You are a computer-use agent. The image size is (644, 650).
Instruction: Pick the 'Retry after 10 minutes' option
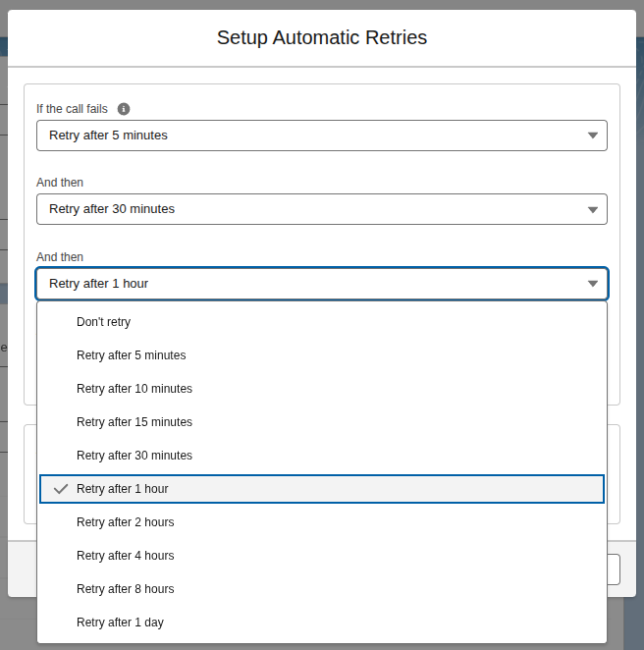tap(134, 389)
